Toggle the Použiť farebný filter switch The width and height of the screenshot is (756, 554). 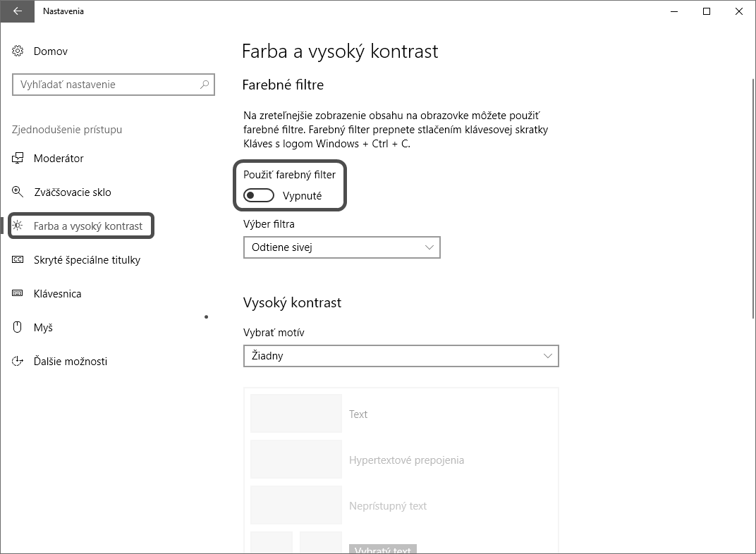259,196
